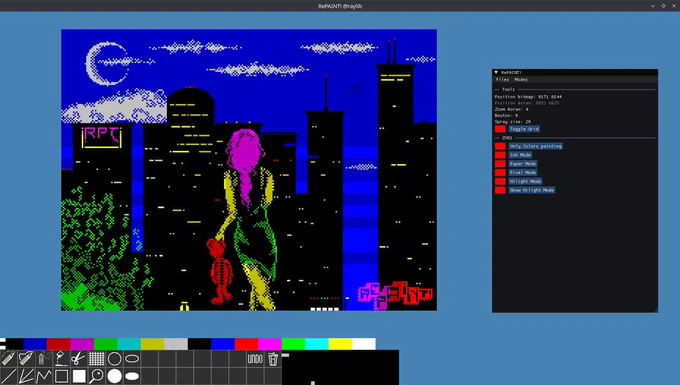The width and height of the screenshot is (680, 385).
Task: Select the Pencil drawing tool
Action: tap(8, 359)
